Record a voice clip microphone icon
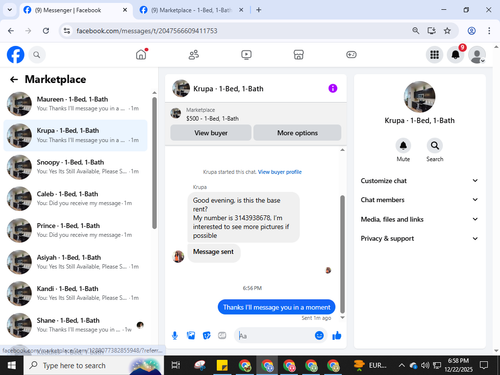 (175, 335)
